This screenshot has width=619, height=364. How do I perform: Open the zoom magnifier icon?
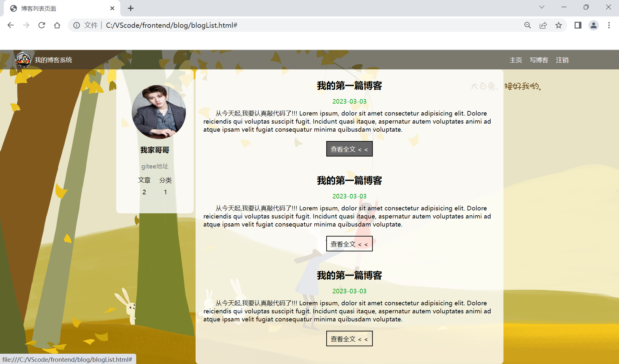coord(528,25)
